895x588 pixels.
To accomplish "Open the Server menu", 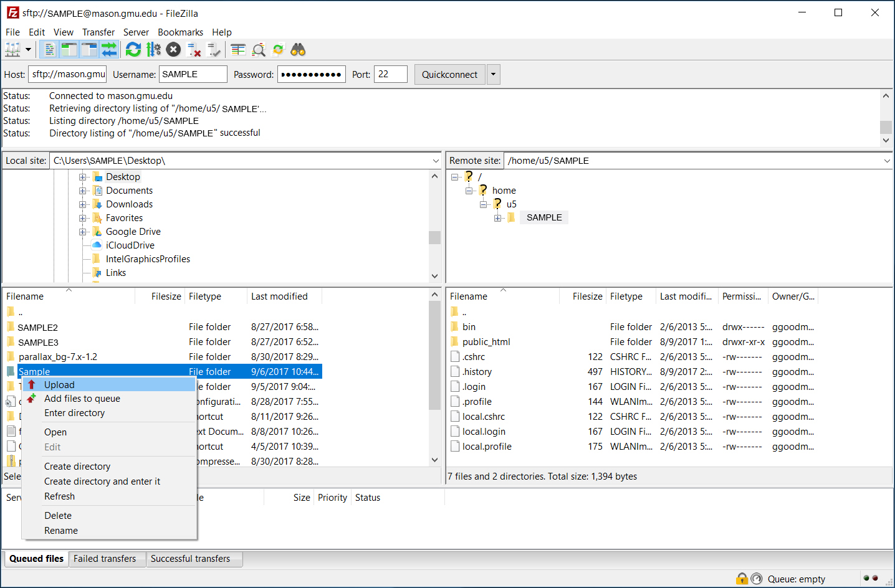I will [136, 32].
